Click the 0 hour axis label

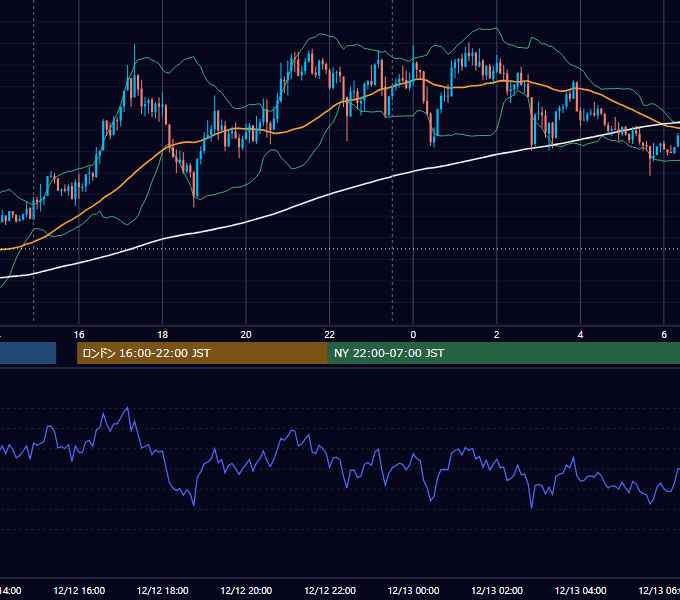[x=413, y=335]
